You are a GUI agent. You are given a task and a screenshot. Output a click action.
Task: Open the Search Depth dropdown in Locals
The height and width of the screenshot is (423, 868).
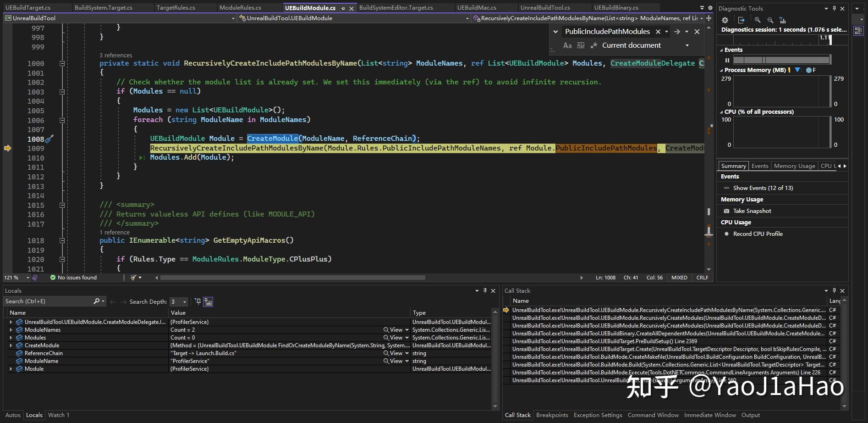185,301
